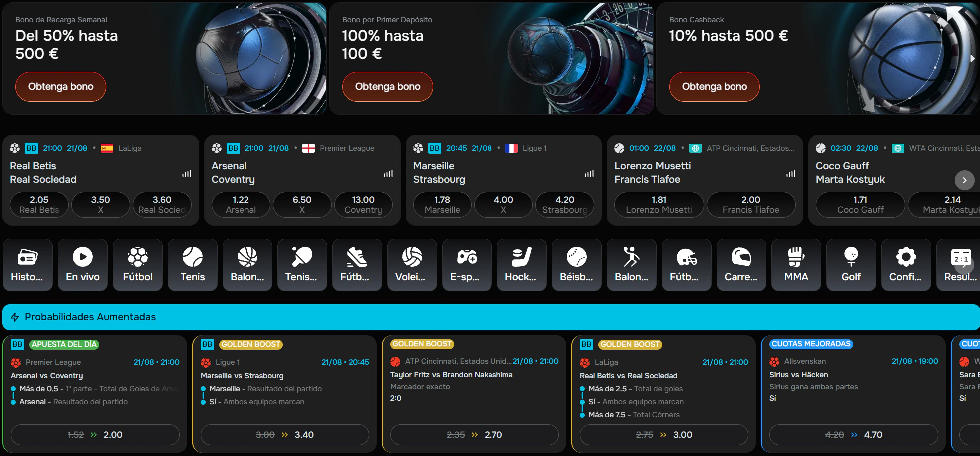Open the Historial category icon

coord(28,265)
